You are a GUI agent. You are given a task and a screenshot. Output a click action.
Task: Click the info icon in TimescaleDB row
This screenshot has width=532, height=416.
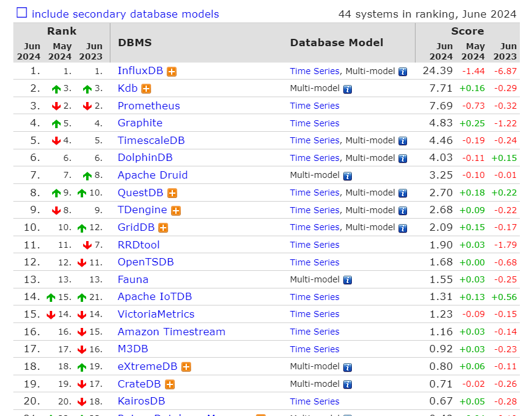coord(403,141)
